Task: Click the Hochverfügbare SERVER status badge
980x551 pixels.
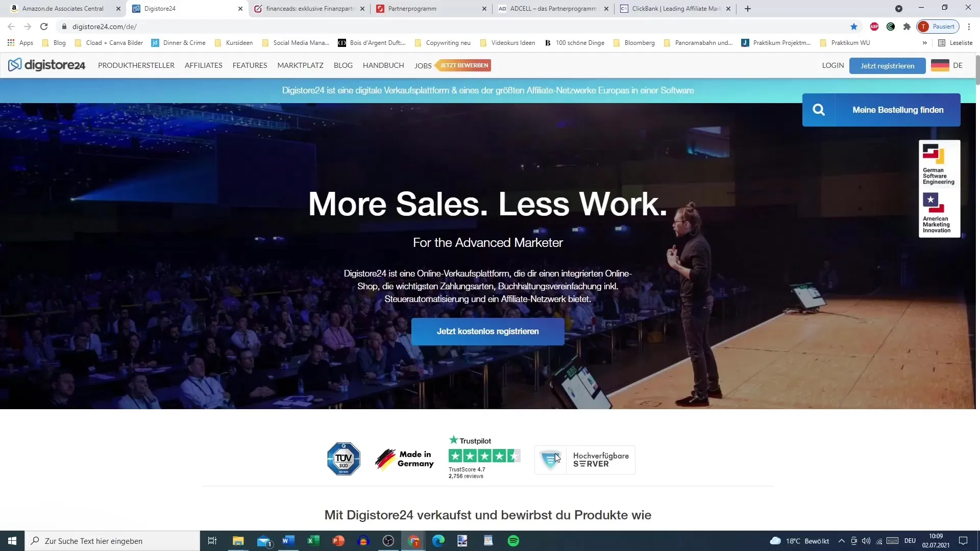Action: tap(585, 459)
